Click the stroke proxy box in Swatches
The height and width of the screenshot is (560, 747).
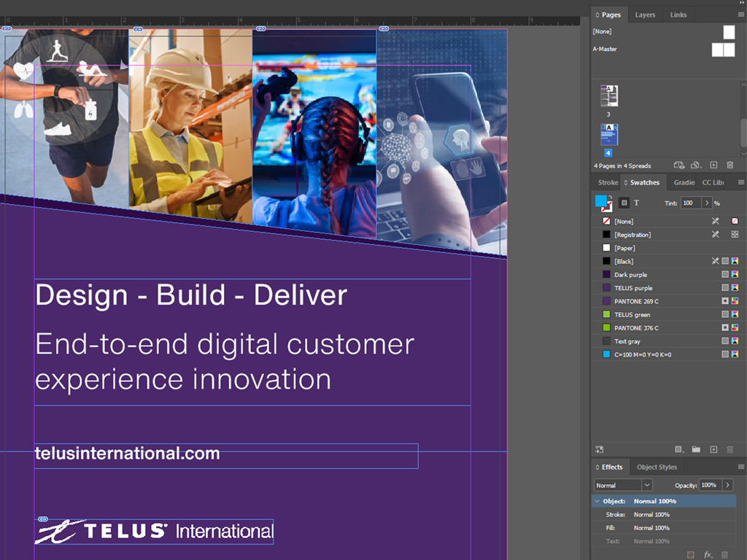(x=608, y=208)
